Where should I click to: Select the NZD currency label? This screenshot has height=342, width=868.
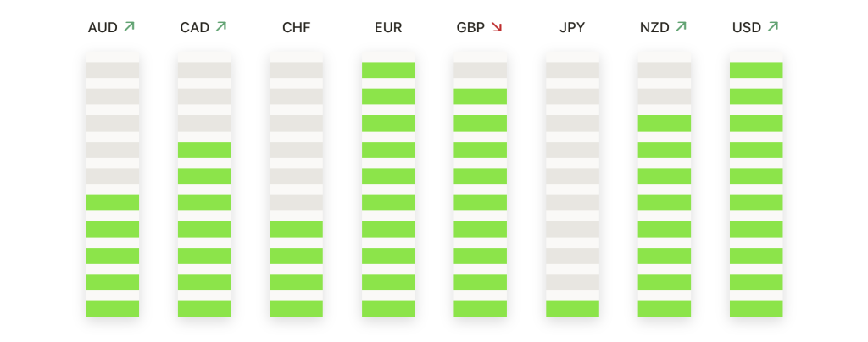pos(655,27)
